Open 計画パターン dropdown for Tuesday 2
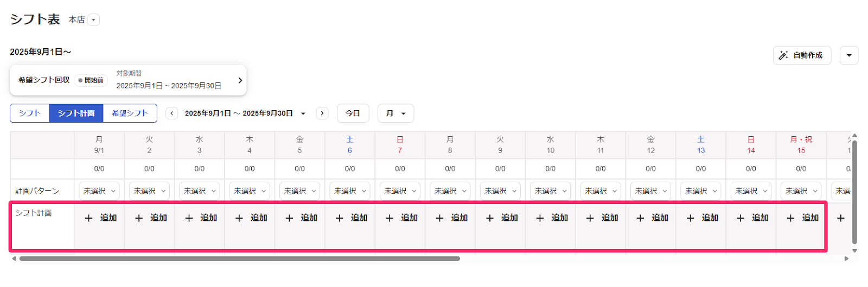 point(149,191)
